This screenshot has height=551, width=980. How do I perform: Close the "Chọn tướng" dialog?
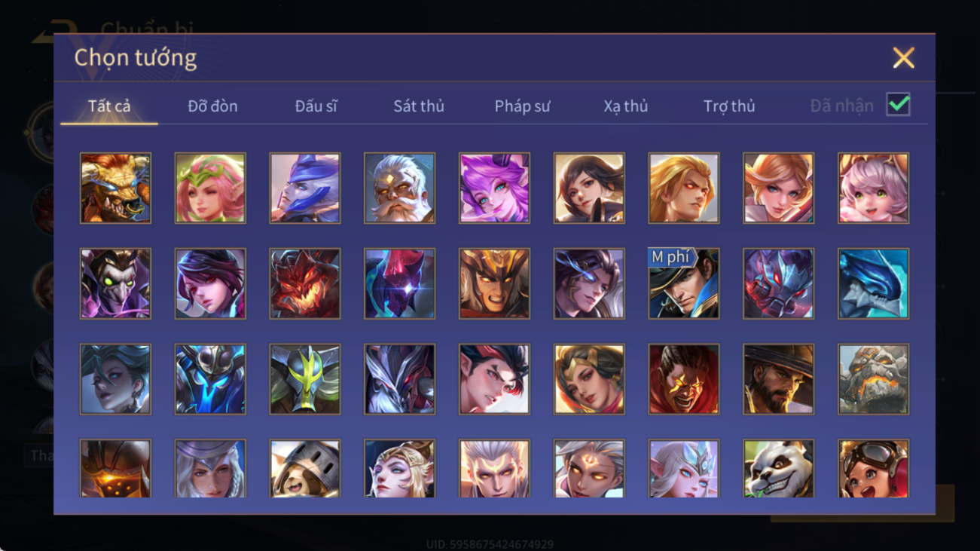(903, 58)
